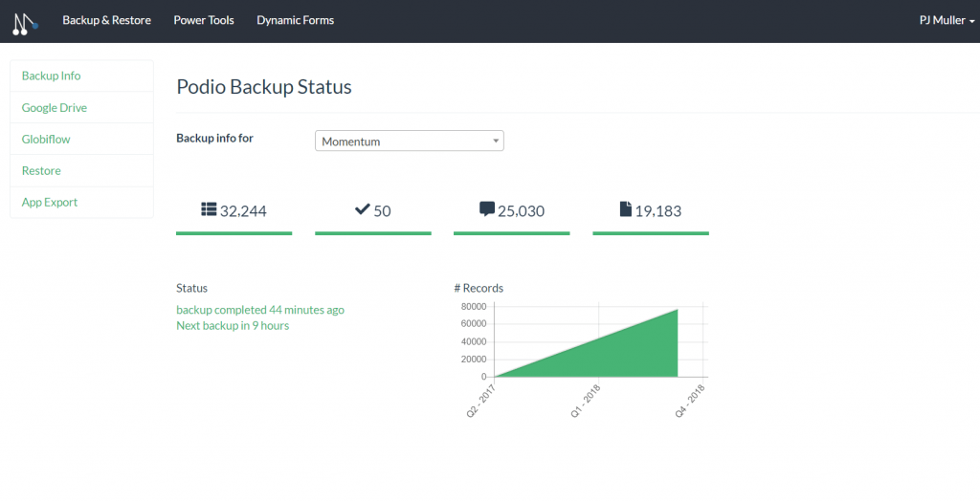Screen dimensions: 980x502
Task: Open the Backup & Restore menu
Action: tap(106, 20)
